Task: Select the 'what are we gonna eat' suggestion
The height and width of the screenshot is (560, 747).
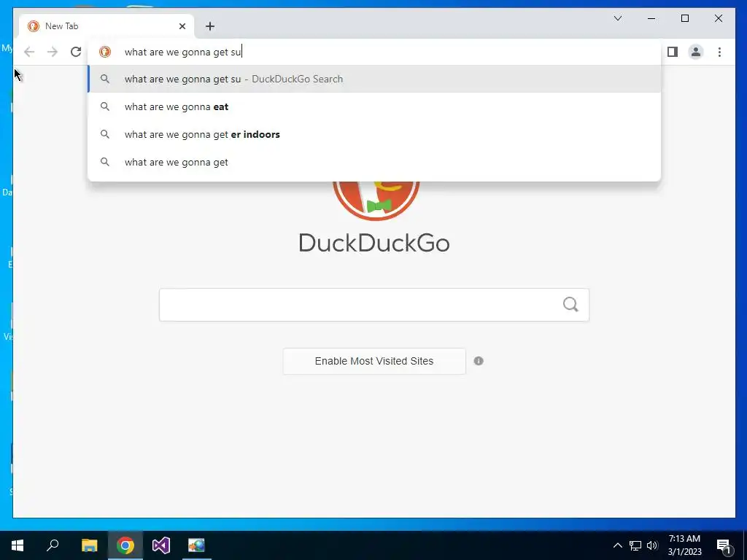Action: (x=374, y=106)
